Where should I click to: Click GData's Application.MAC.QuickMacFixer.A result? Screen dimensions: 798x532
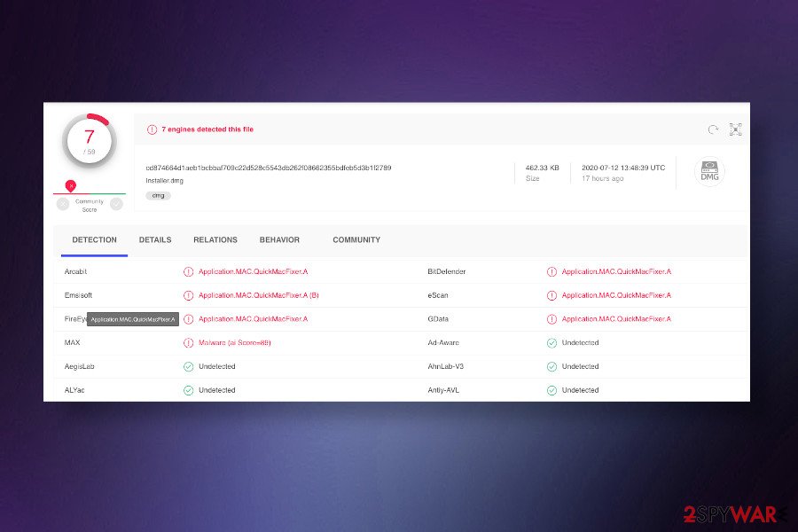coord(616,319)
